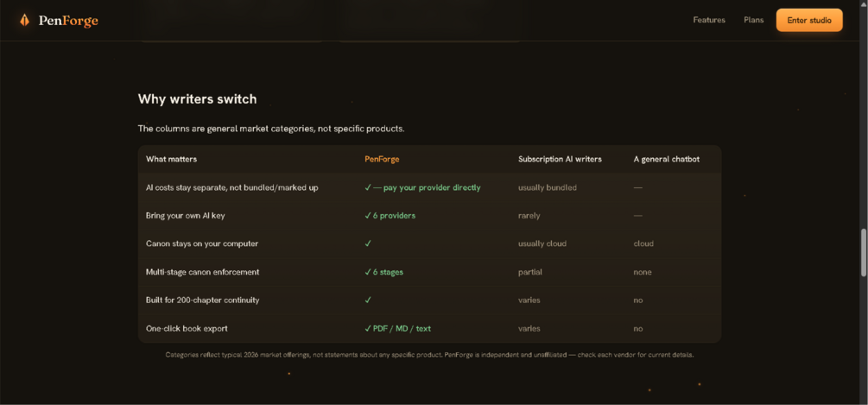Click the '6 providers' checkmark entry
The height and width of the screenshot is (405, 868).
point(390,215)
